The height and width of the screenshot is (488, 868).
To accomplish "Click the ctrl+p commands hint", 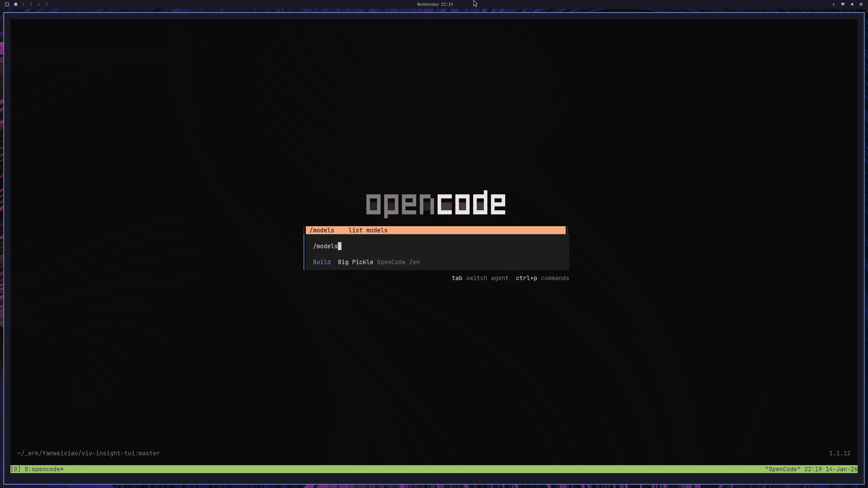I will coord(542,278).
